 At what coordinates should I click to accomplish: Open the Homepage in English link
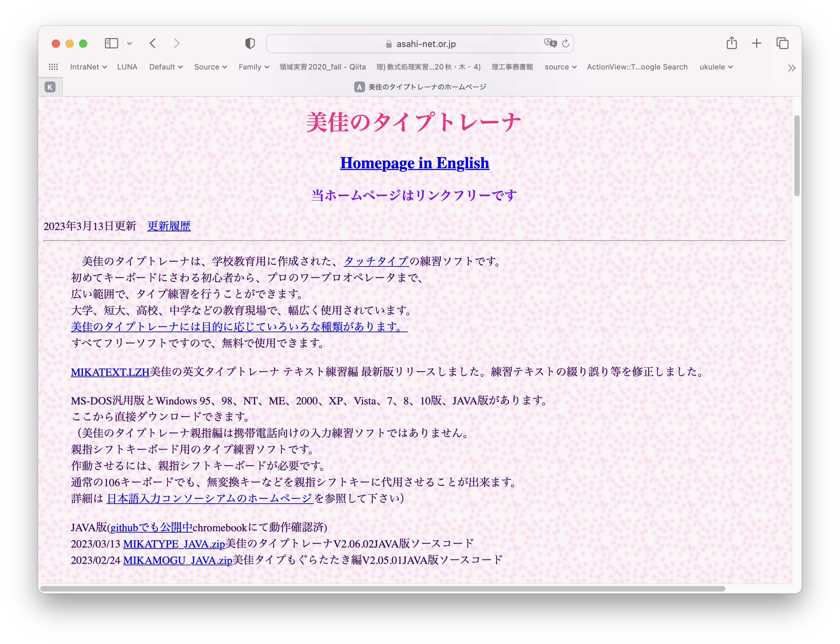414,163
